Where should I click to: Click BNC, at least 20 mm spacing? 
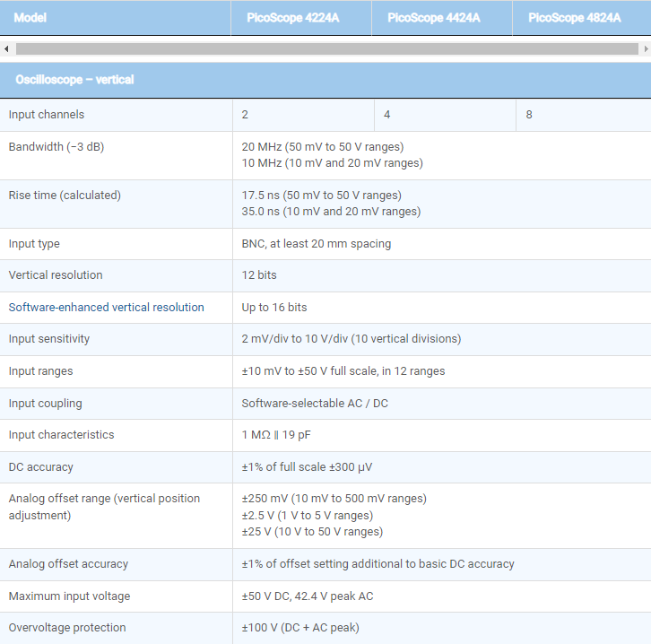click(x=317, y=244)
